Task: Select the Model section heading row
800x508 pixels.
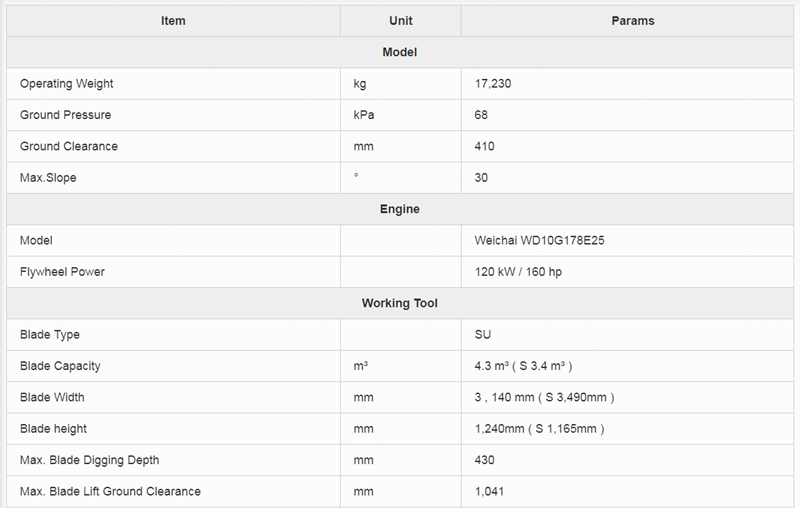Action: pyautogui.click(x=400, y=52)
